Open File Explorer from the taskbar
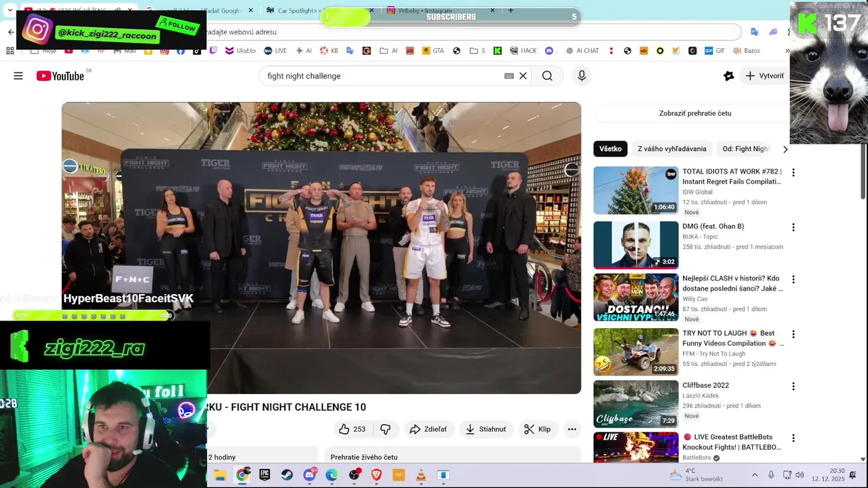Screen dimensions: 868x488 coord(220,475)
